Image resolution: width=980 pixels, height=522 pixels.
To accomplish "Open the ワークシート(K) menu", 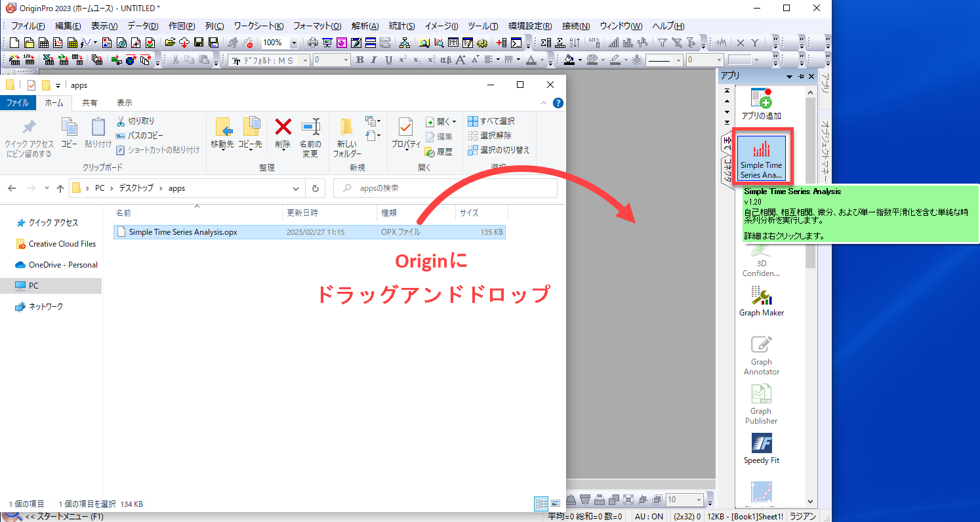I will pos(259,26).
